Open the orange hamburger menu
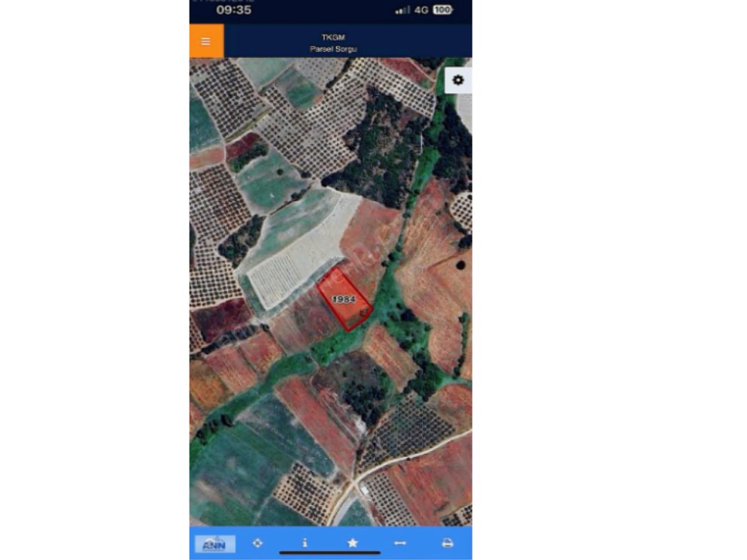747x560 pixels. (206, 41)
